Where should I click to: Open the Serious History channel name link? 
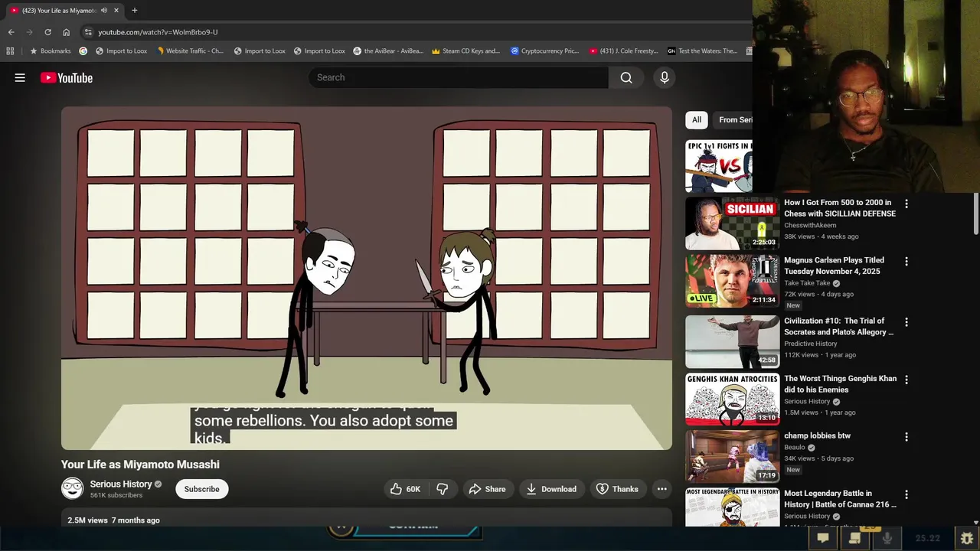(121, 484)
